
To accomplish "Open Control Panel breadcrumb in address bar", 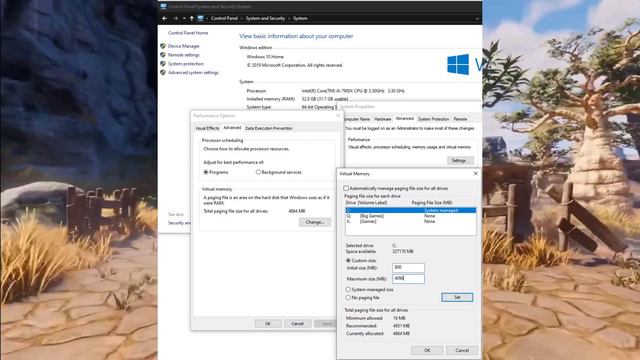I will tap(224, 18).
